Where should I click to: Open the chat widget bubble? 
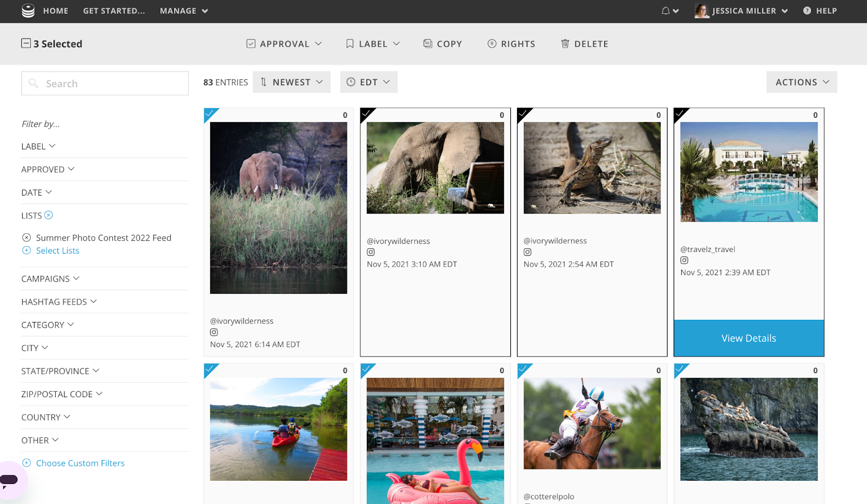[10, 480]
